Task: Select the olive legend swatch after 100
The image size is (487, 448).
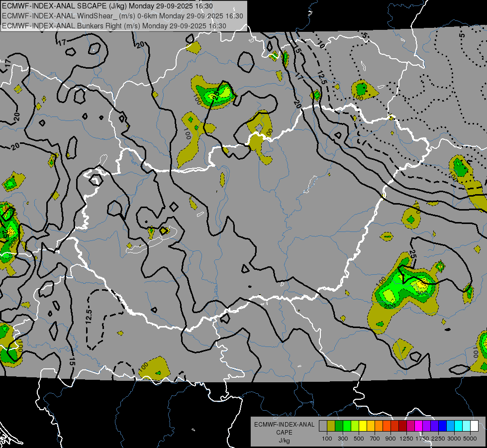Action: [x=331, y=426]
